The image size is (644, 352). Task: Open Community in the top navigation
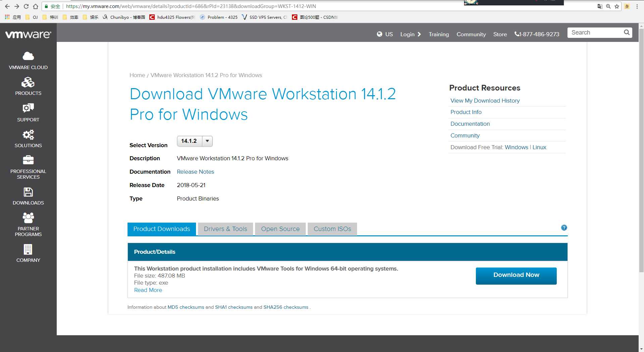pyautogui.click(x=471, y=34)
